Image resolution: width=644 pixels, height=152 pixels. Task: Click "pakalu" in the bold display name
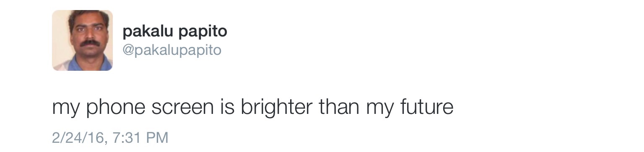[x=148, y=31]
